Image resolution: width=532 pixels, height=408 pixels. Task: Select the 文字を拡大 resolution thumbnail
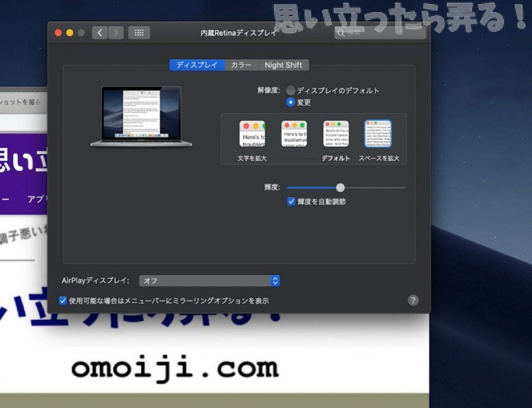(252, 134)
